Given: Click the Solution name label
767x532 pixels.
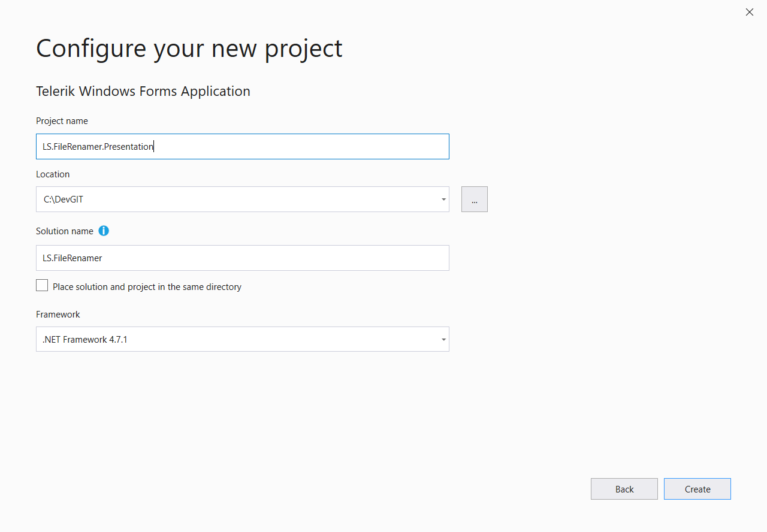Looking at the screenshot, I should 65,231.
